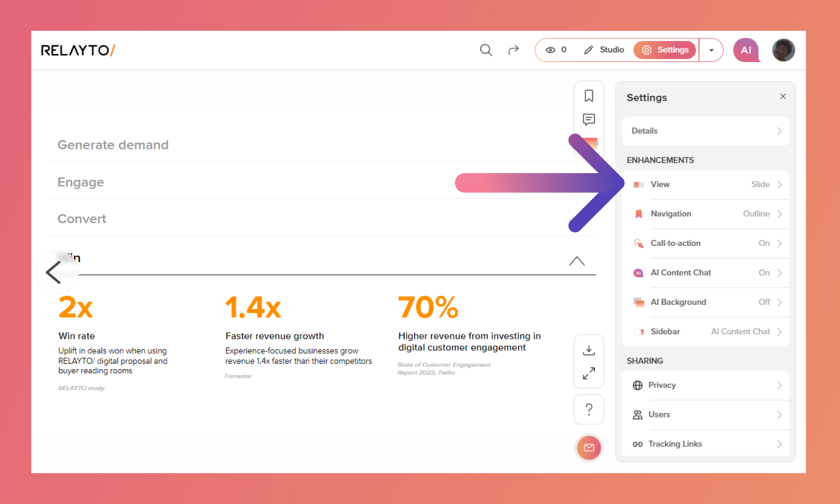840x504 pixels.
Task: Click the orange mail contact button
Action: click(x=589, y=448)
